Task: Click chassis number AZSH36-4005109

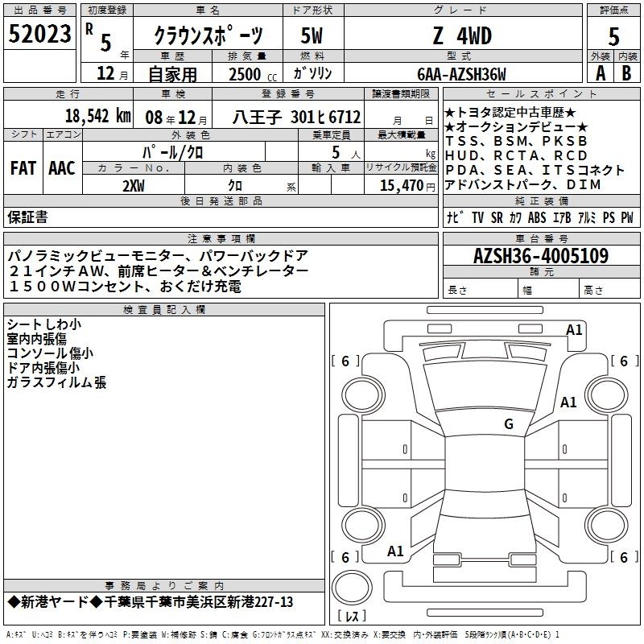Action: (x=540, y=256)
